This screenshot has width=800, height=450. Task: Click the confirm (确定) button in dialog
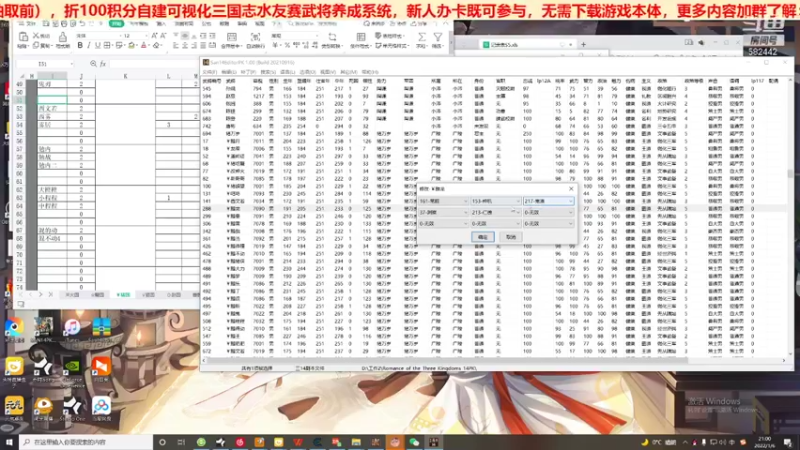[x=483, y=237]
